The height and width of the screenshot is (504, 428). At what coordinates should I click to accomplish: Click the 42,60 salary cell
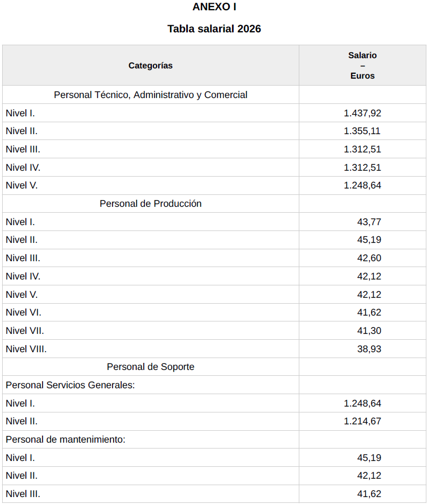point(369,258)
